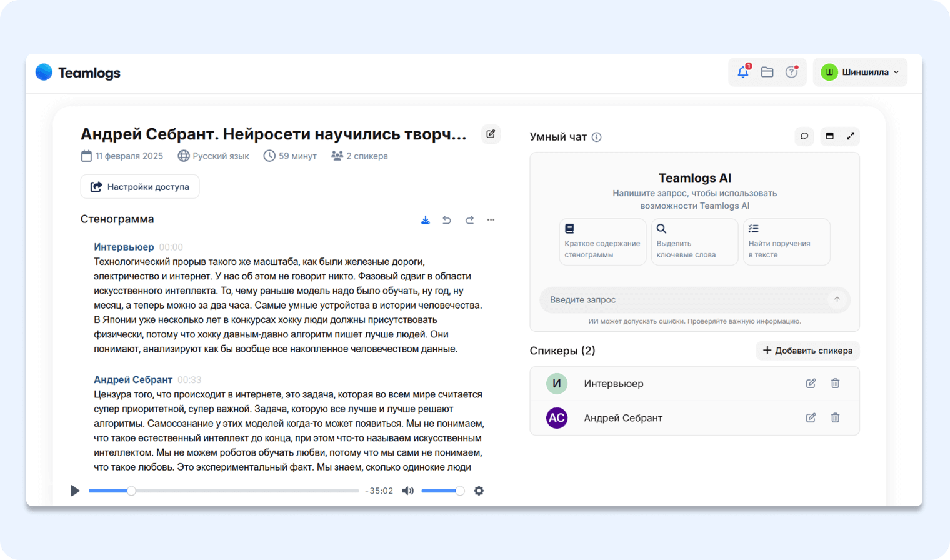Screen dimensions: 950x560
Task: Undo last transcript edit
Action: point(447,220)
